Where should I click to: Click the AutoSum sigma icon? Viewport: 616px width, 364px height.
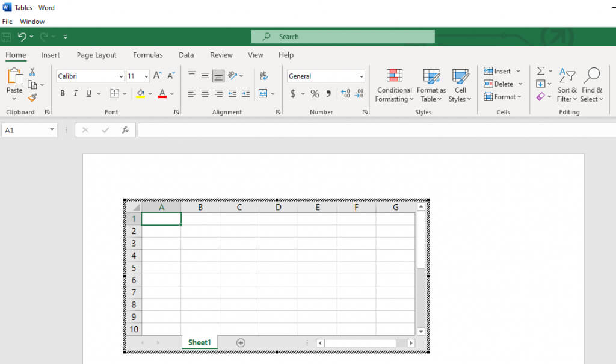click(540, 71)
